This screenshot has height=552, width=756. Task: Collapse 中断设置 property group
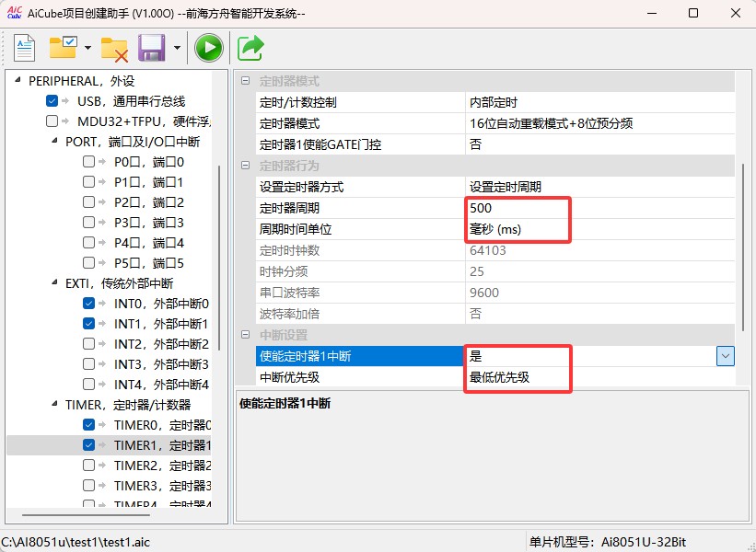[x=246, y=335]
